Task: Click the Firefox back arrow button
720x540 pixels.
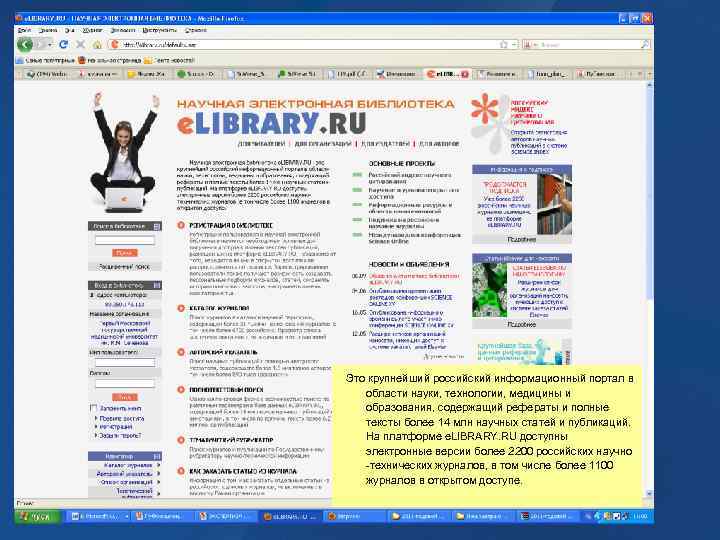Action: pyautogui.click(x=25, y=45)
